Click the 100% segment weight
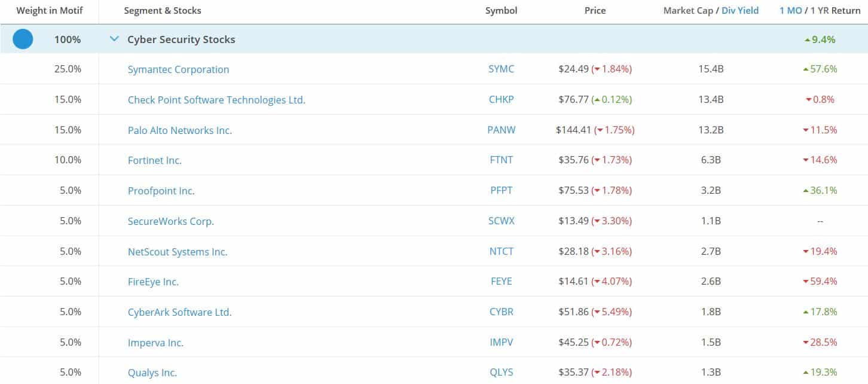This screenshot has width=868, height=384. point(68,39)
